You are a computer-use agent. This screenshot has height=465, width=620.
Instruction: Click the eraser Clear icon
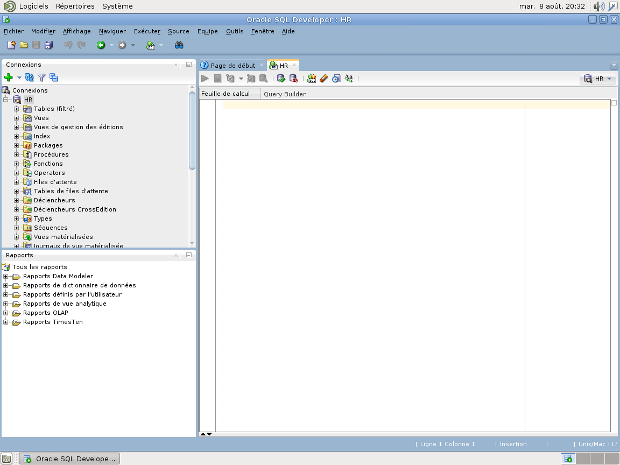click(324, 78)
